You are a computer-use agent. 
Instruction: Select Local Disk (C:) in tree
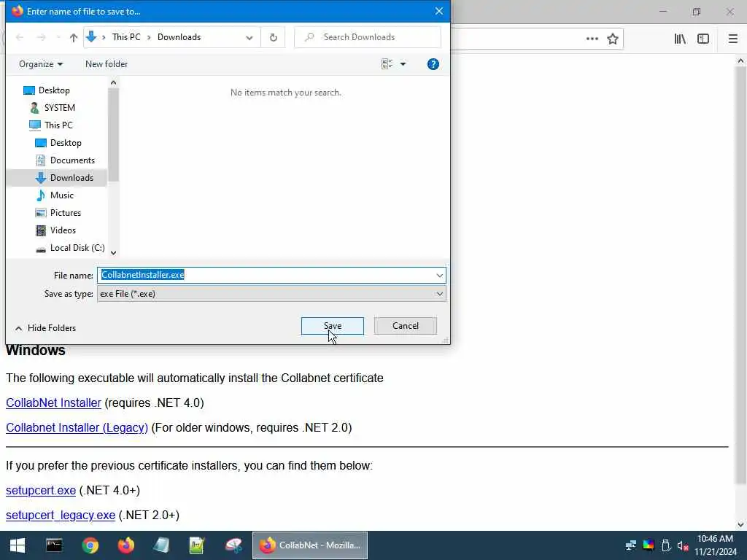click(x=70, y=248)
